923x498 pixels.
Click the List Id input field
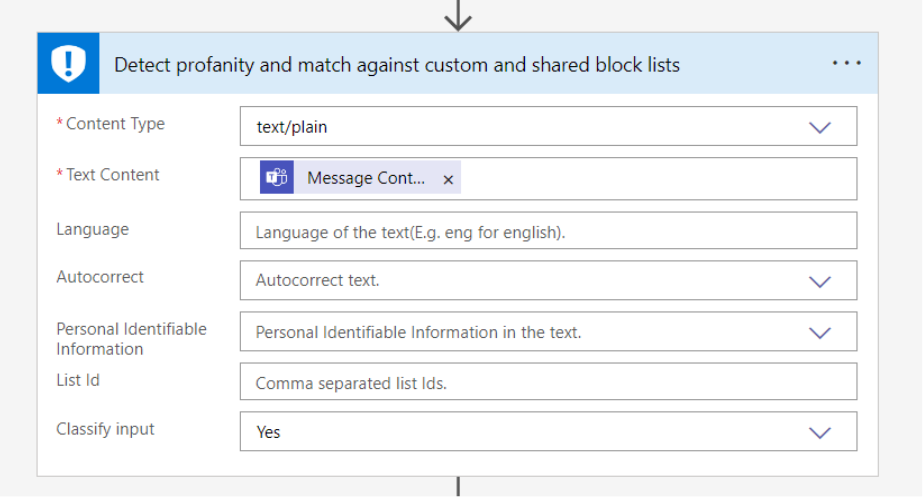[548, 382]
